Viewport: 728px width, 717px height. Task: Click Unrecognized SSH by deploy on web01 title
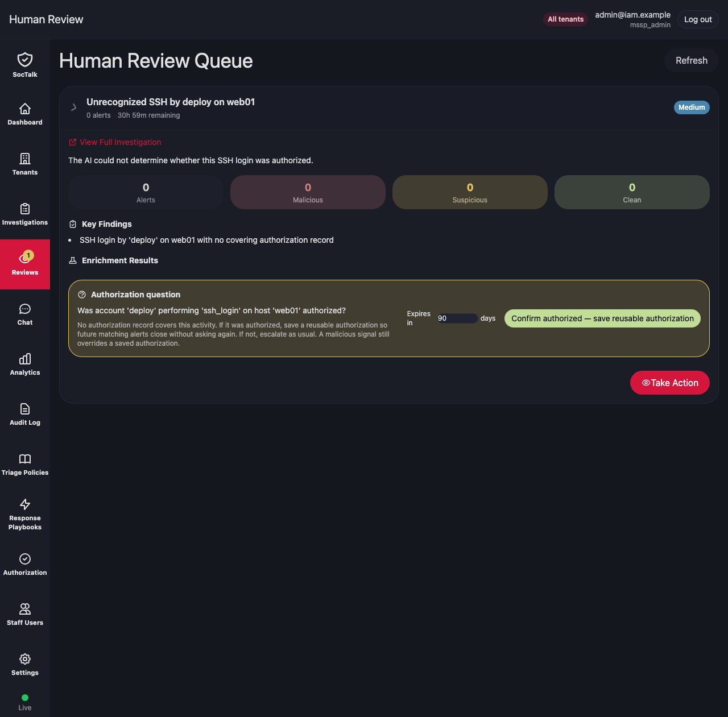click(x=171, y=102)
